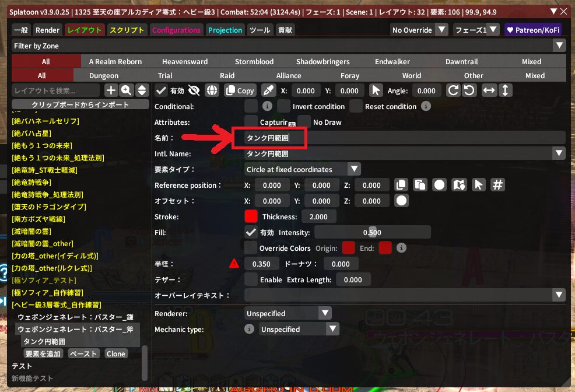Expand the Renderer dropdown
Screen dimensions: 575x392
(x=289, y=313)
